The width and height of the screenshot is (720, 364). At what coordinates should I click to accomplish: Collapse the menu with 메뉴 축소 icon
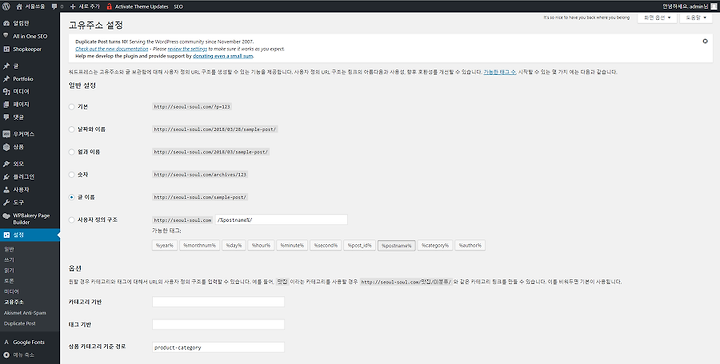click(6, 355)
